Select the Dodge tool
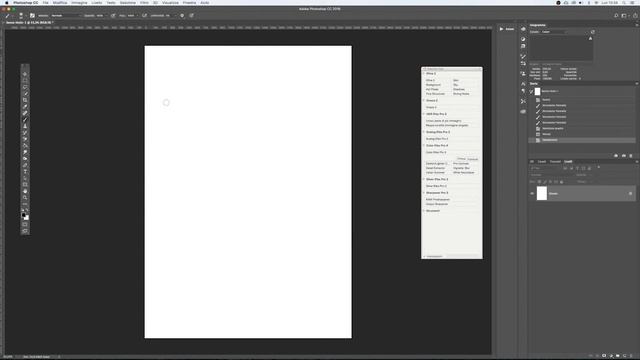The width and height of the screenshot is (640, 360). pyautogui.click(x=25, y=158)
